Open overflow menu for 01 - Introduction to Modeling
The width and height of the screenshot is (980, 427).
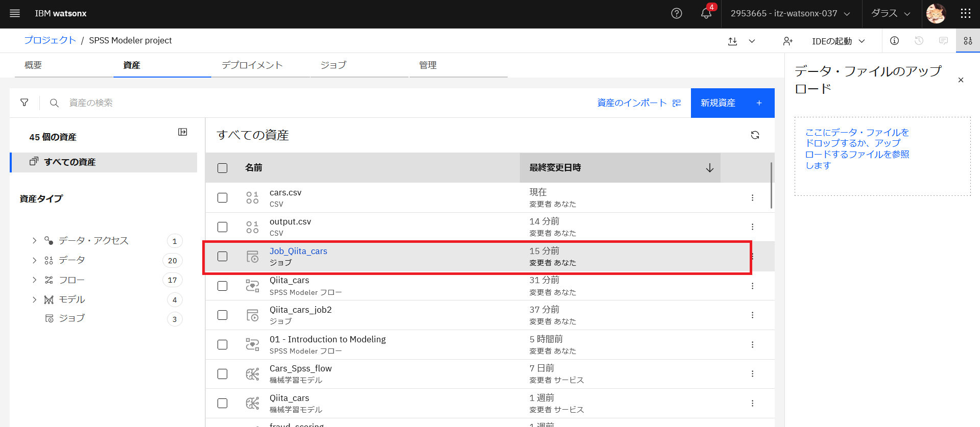pyautogui.click(x=752, y=344)
